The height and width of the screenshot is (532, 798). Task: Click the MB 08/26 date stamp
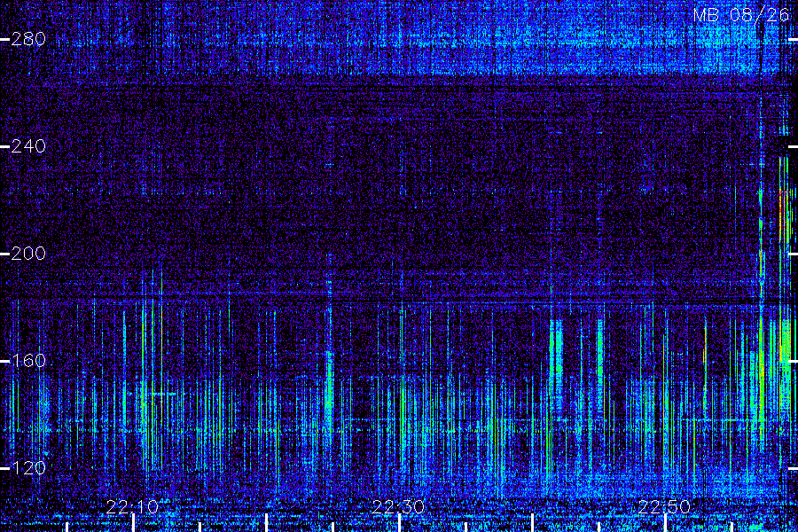click(741, 15)
